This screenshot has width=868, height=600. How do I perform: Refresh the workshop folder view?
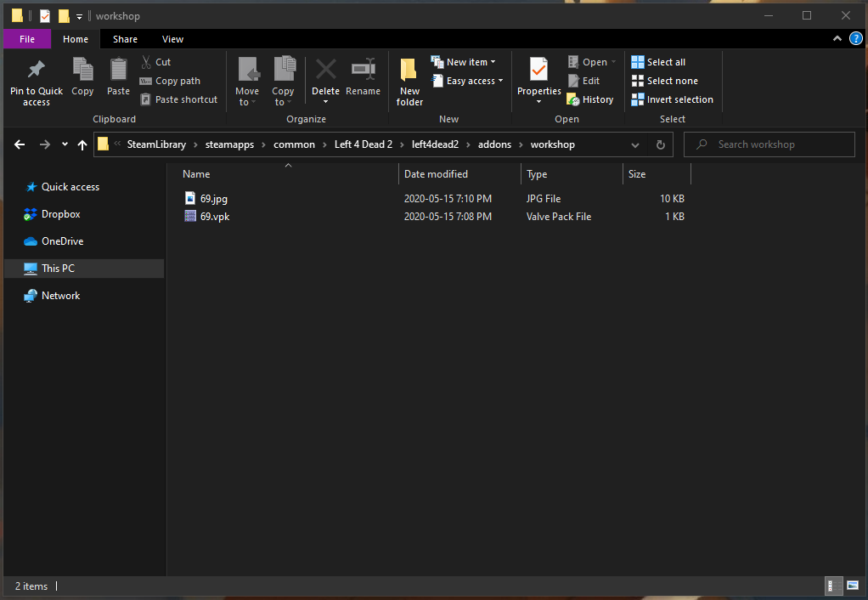click(661, 144)
